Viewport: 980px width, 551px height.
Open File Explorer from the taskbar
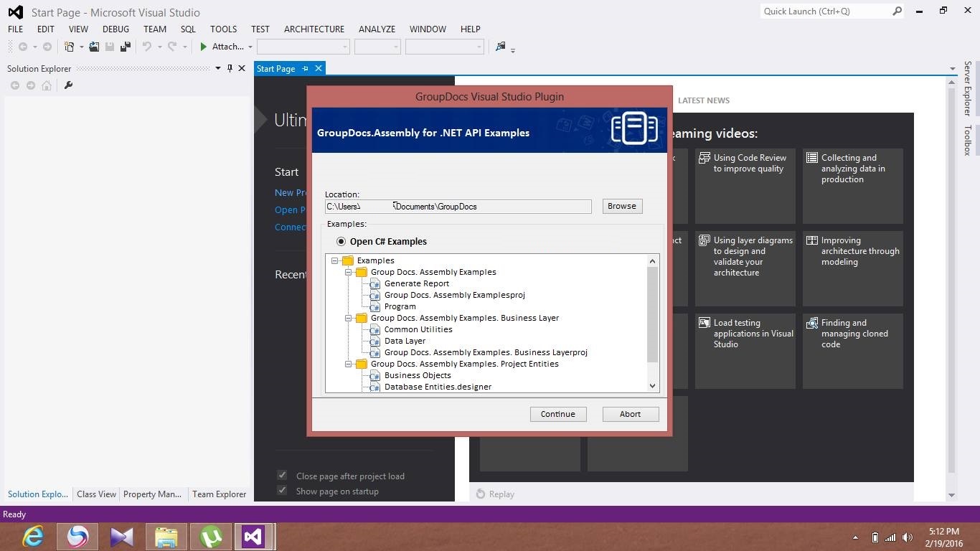click(166, 536)
